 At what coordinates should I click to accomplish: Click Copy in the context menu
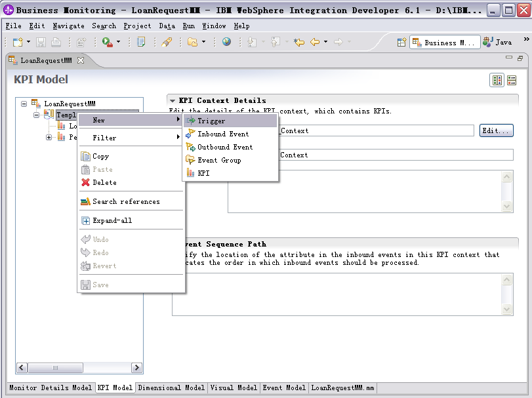point(131,156)
